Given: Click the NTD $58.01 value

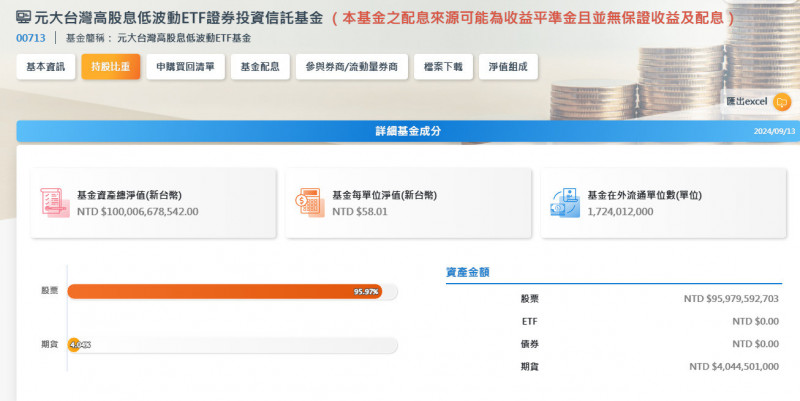Looking at the screenshot, I should pyautogui.click(x=360, y=212).
